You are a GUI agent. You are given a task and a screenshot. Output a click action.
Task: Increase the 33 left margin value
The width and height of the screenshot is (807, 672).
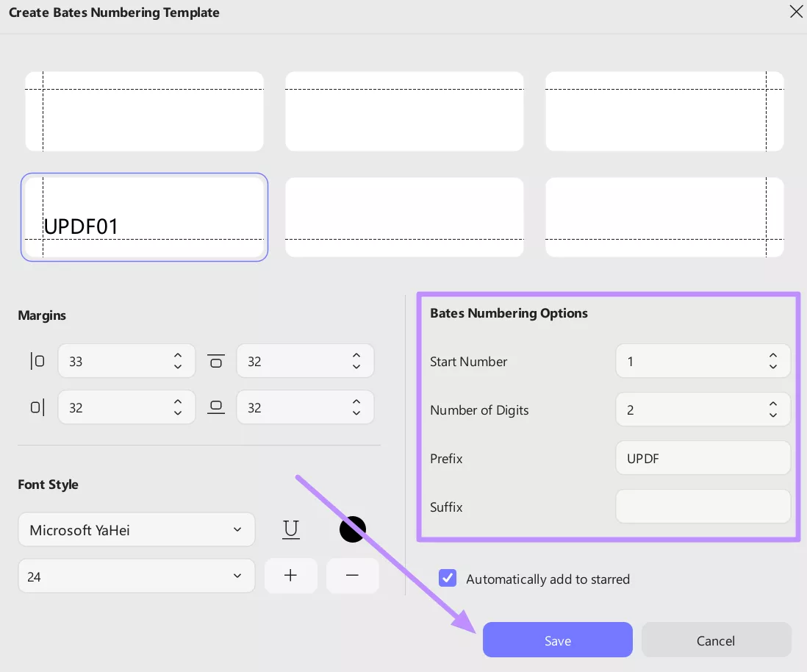177,356
